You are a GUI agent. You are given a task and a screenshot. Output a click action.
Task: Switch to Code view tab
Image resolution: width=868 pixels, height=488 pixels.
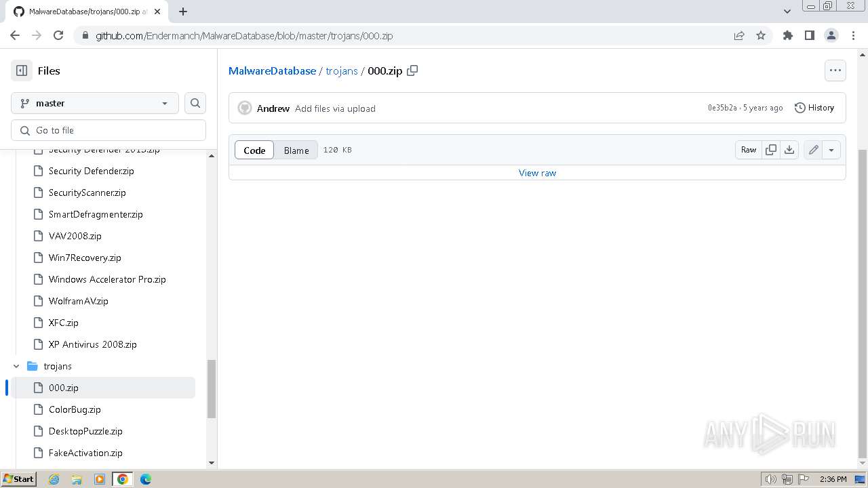click(x=254, y=150)
